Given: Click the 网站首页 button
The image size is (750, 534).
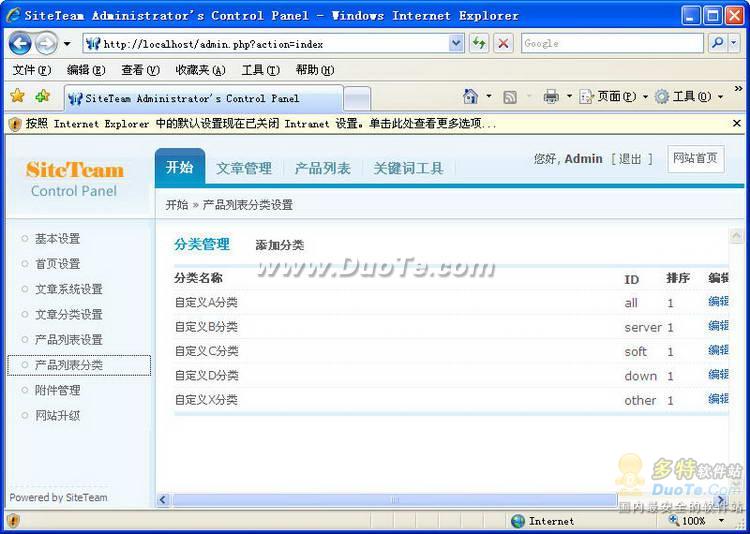Looking at the screenshot, I should (695, 158).
